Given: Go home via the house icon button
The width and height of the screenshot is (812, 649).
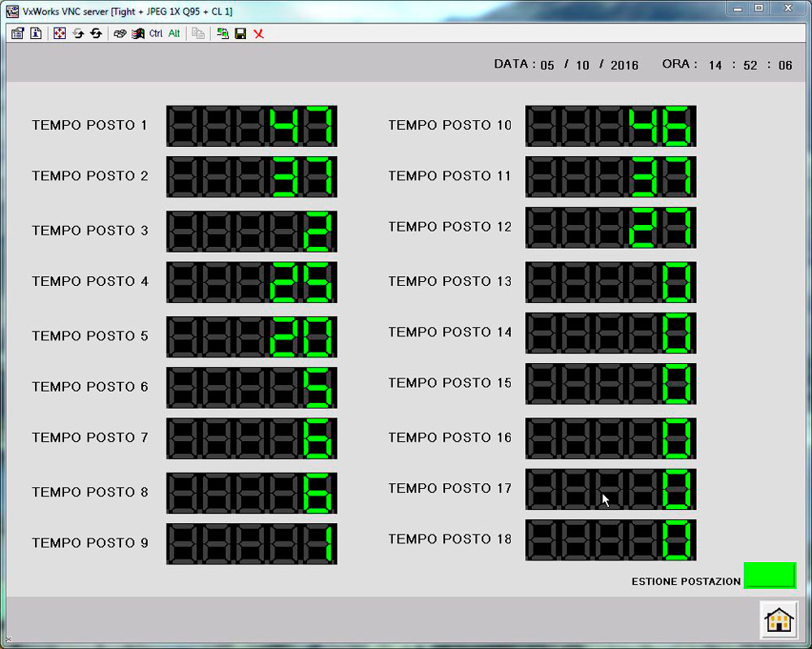Looking at the screenshot, I should [779, 620].
